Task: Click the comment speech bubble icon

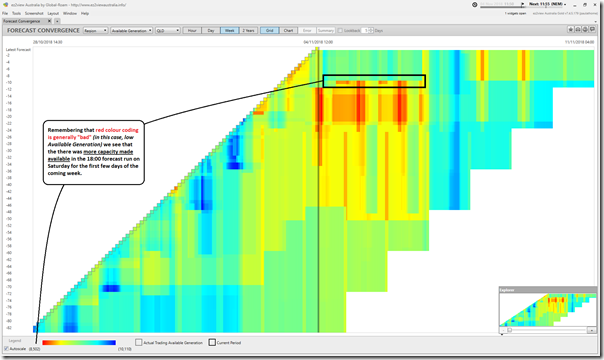Action: pyautogui.click(x=592, y=30)
